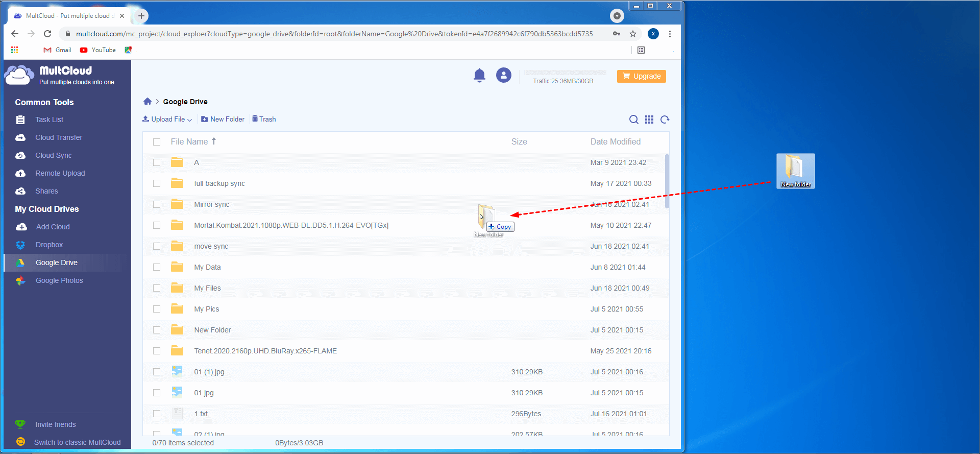Open the user account avatar

pos(504,76)
